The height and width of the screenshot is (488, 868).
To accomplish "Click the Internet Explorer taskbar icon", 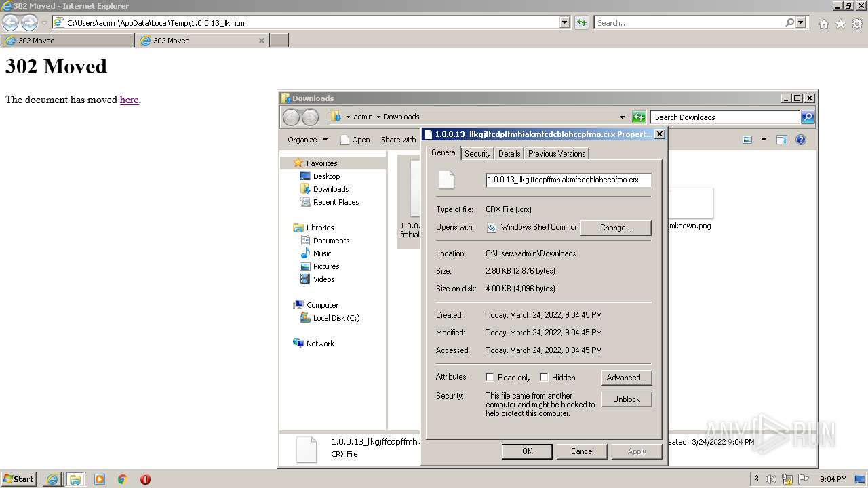I will click(52, 479).
